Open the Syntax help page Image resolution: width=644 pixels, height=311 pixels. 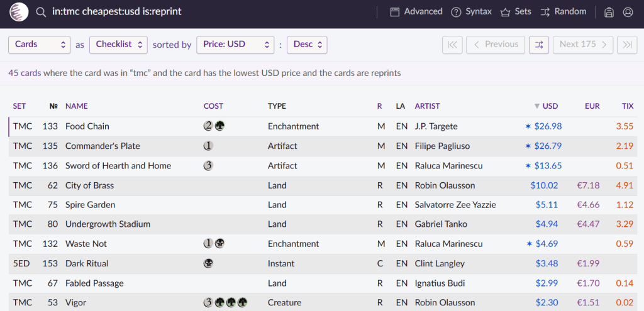(472, 12)
